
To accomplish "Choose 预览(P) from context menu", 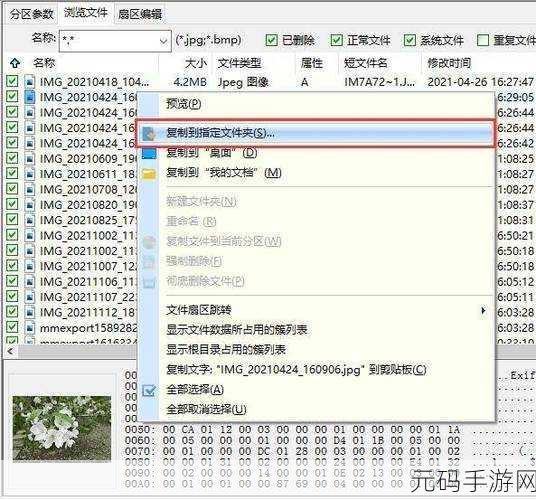I will 316,104.
